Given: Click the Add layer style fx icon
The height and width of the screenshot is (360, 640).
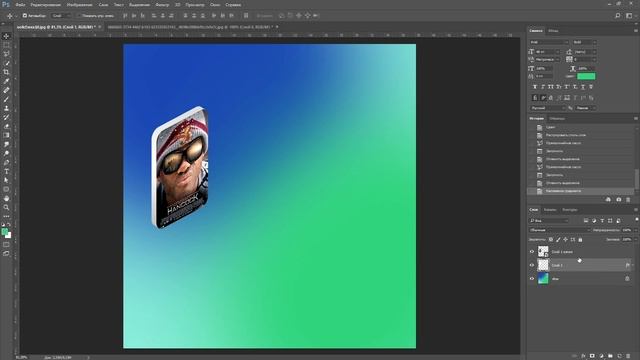Looking at the screenshot, I should [x=583, y=356].
